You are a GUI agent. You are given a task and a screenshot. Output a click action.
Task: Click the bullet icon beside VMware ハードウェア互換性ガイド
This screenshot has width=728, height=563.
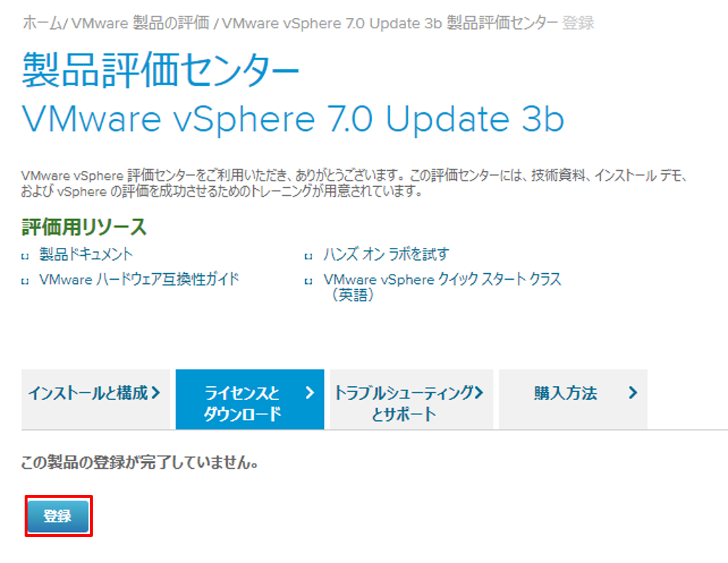click(25, 281)
